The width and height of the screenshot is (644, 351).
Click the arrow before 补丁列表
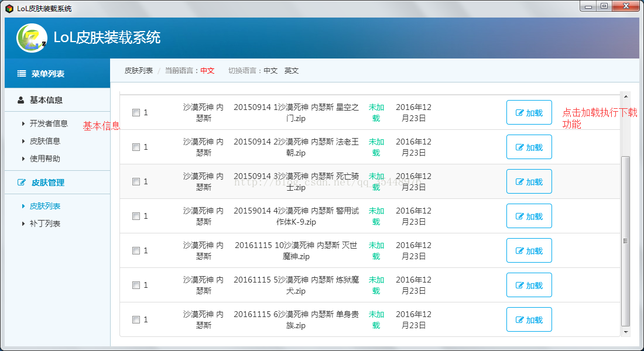pos(23,223)
